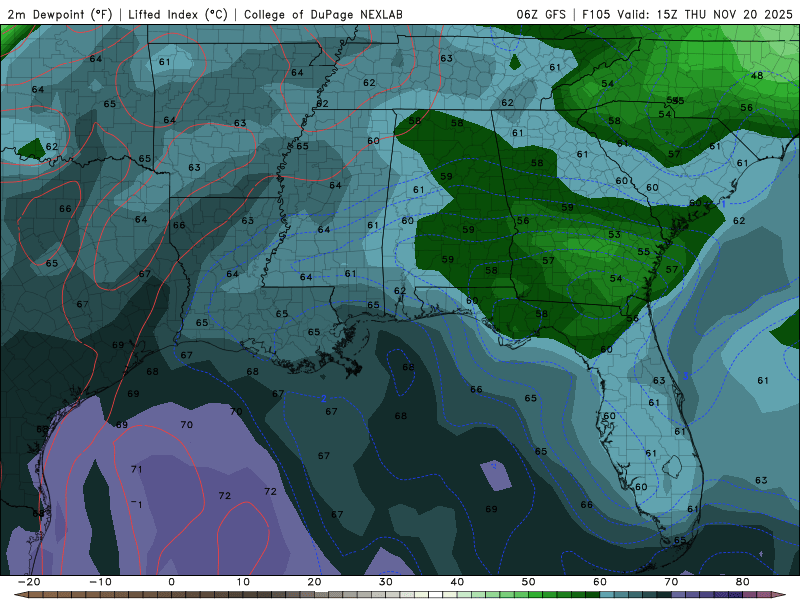The width and height of the screenshot is (800, 600).
Task: Click the -20 label on the color scale
Action: [x=29, y=582]
